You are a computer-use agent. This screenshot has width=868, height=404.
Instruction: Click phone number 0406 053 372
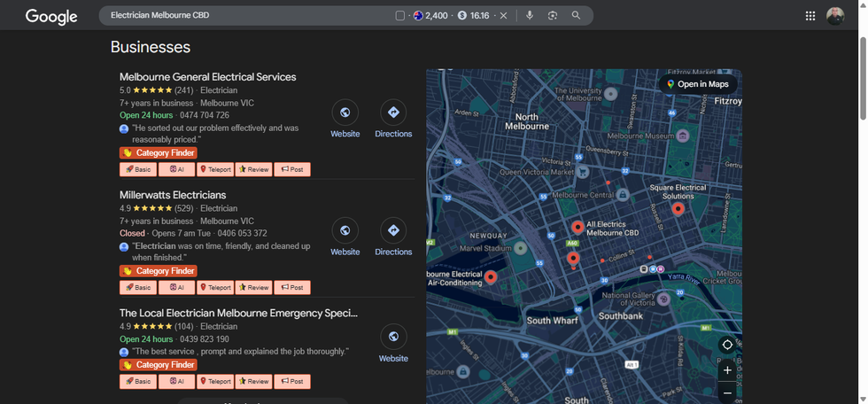242,233
